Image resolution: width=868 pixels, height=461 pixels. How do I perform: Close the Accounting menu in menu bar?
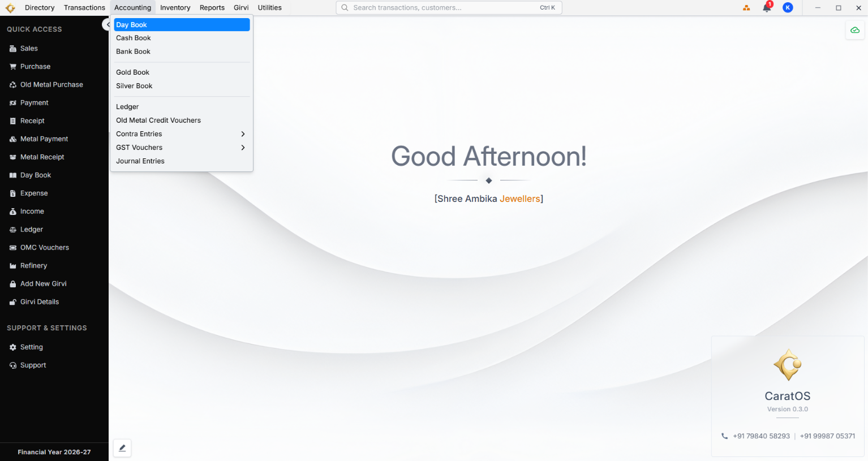click(132, 8)
